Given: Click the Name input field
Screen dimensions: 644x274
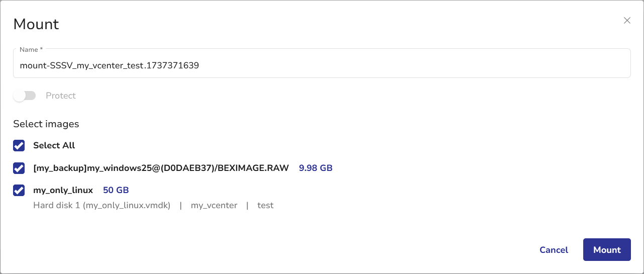Looking at the screenshot, I should [x=321, y=65].
